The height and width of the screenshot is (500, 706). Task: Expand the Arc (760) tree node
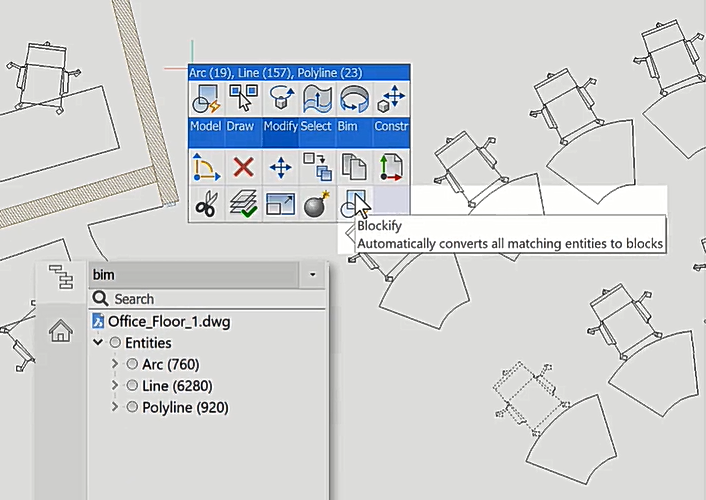click(x=114, y=364)
